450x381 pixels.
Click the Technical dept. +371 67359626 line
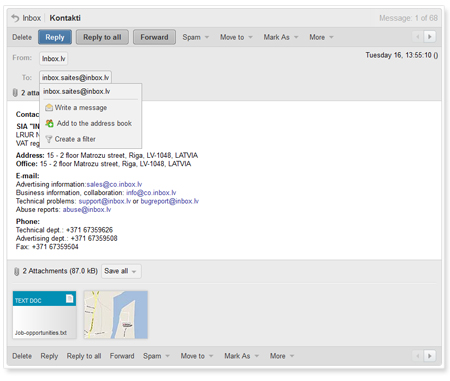(64, 230)
